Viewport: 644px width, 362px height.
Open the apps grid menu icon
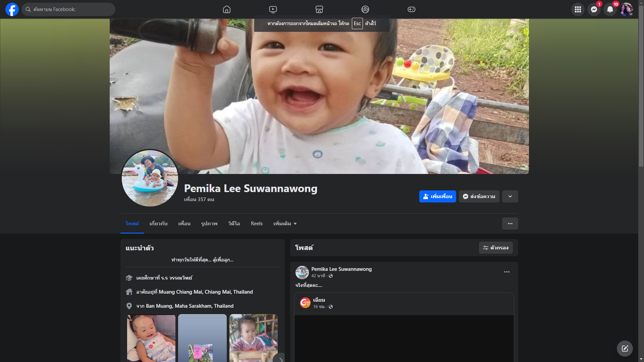coord(578,9)
